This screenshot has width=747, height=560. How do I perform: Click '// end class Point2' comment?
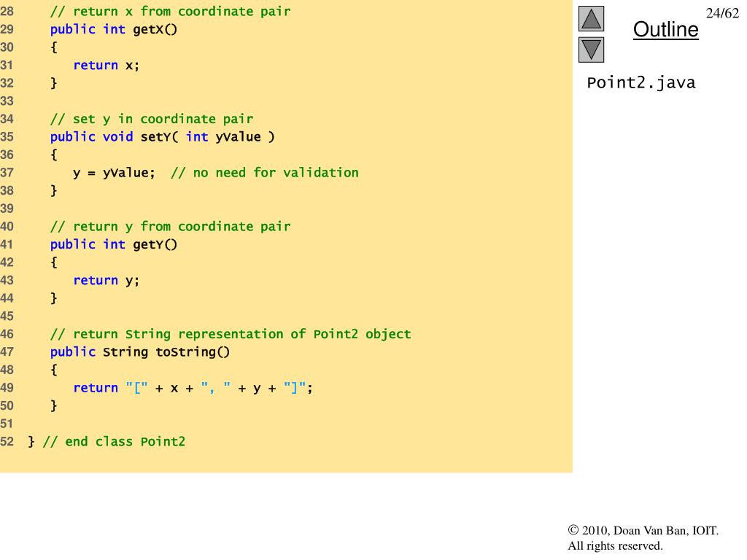(114, 442)
